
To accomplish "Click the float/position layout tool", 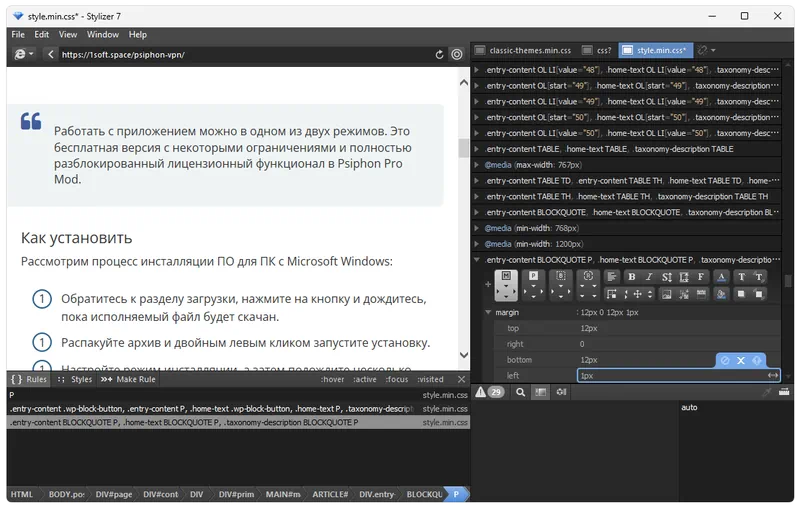I will (611, 294).
